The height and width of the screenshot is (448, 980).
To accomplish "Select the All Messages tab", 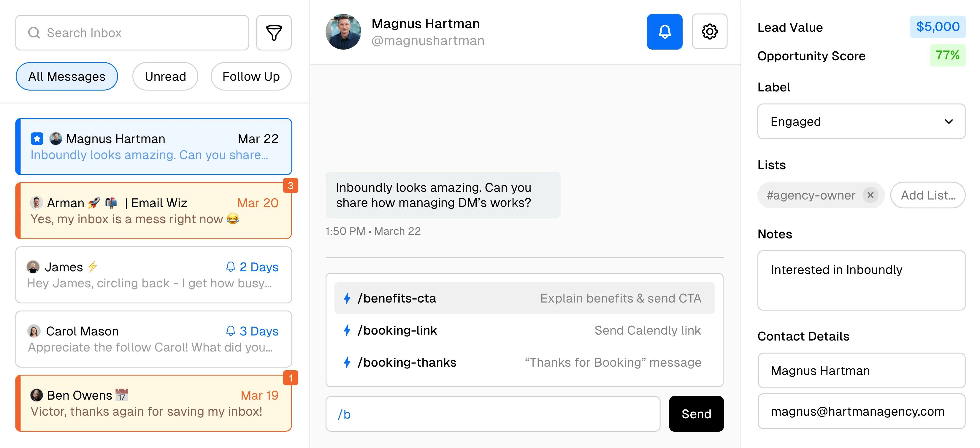I will pos(66,77).
